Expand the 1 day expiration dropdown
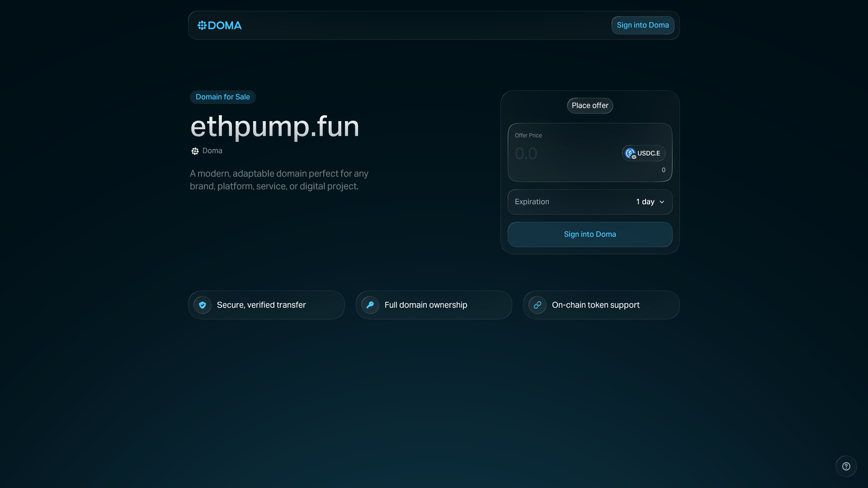The image size is (868, 488). point(650,202)
